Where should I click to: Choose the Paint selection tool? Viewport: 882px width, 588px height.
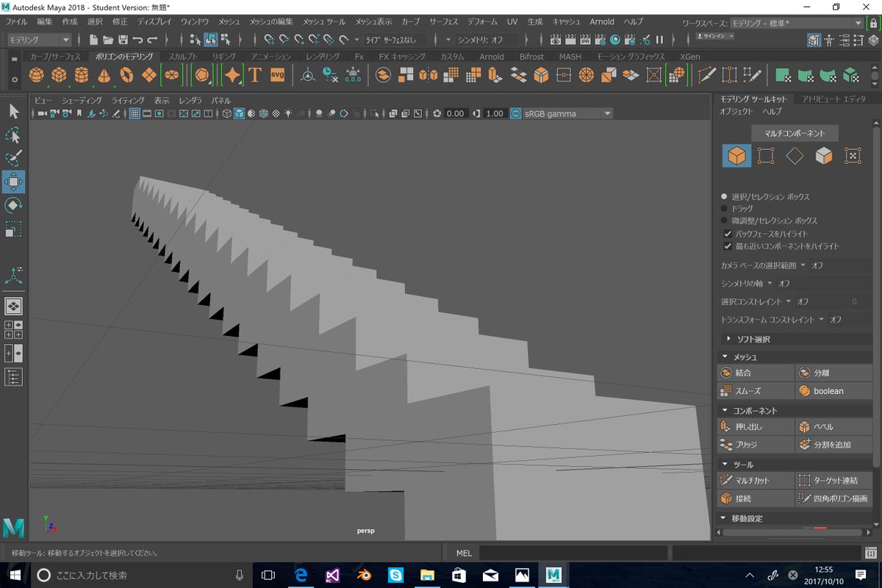click(14, 159)
